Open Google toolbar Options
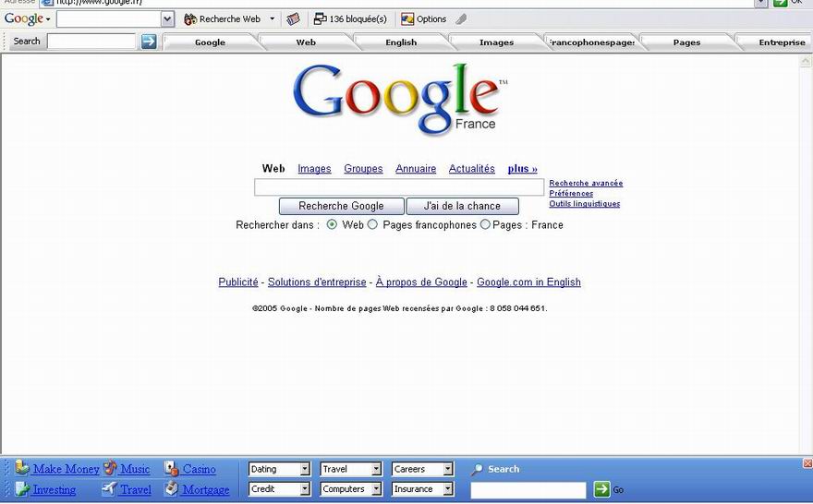The width and height of the screenshot is (813, 504). (424, 19)
